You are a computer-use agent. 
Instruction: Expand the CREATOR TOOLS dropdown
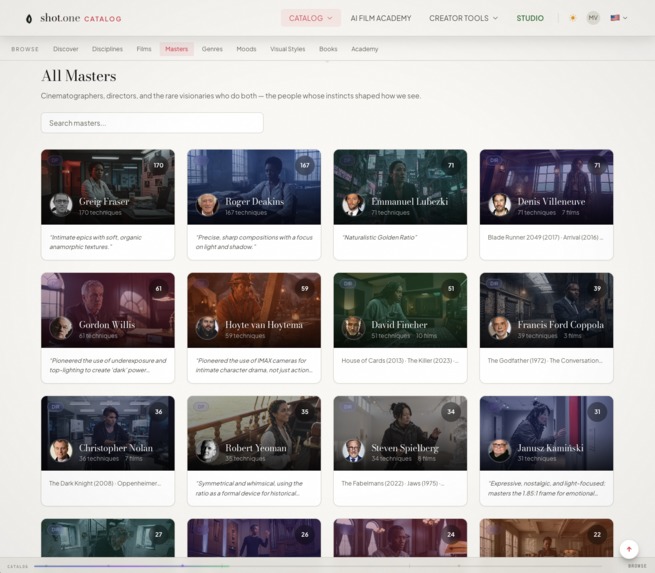coord(463,18)
